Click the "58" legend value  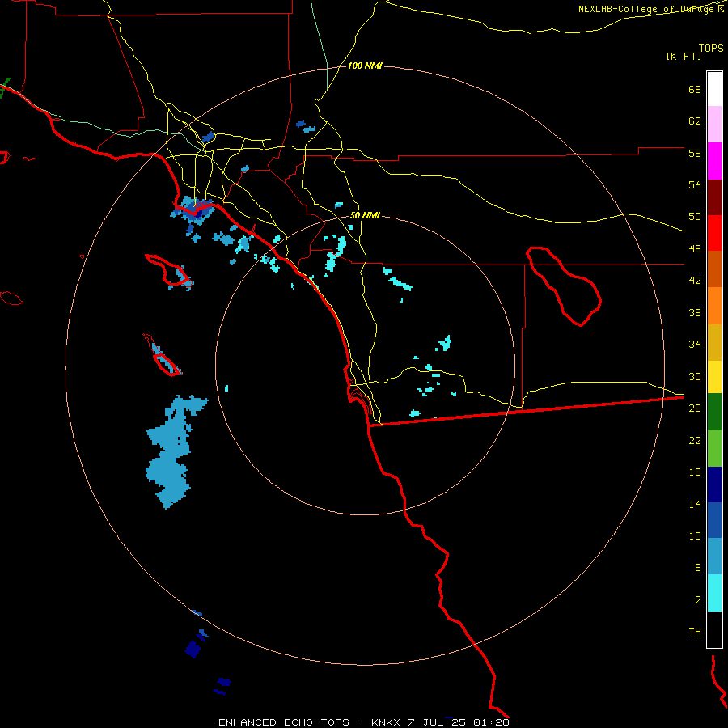(695, 153)
